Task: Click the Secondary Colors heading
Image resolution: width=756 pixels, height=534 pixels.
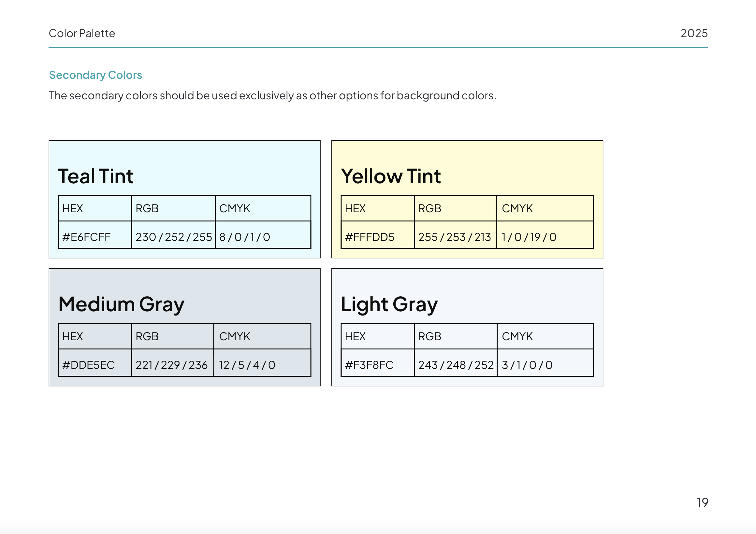Action: (x=95, y=75)
